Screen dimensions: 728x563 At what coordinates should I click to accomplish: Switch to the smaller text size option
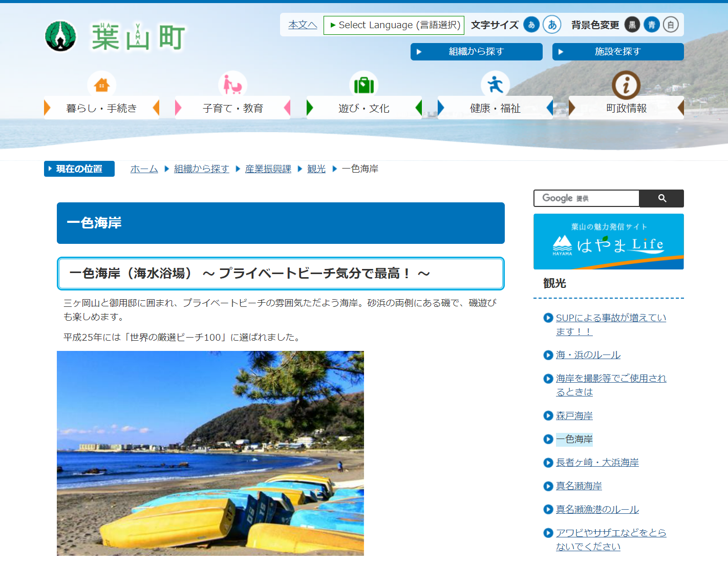tap(531, 25)
